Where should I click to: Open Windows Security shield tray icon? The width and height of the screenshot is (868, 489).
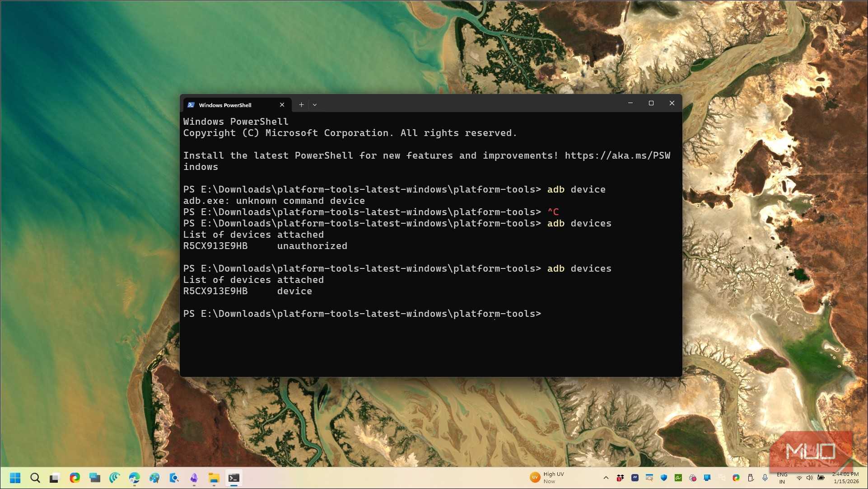click(x=664, y=478)
